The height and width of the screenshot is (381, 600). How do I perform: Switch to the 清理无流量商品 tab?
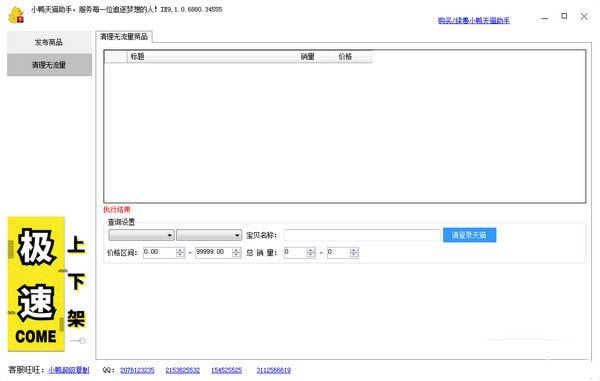(124, 37)
